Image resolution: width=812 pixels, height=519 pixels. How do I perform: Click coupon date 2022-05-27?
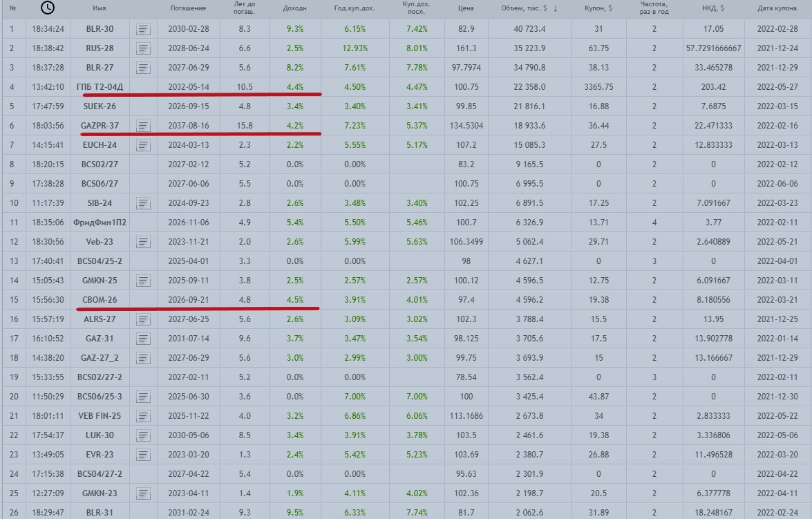pyautogui.click(x=777, y=87)
